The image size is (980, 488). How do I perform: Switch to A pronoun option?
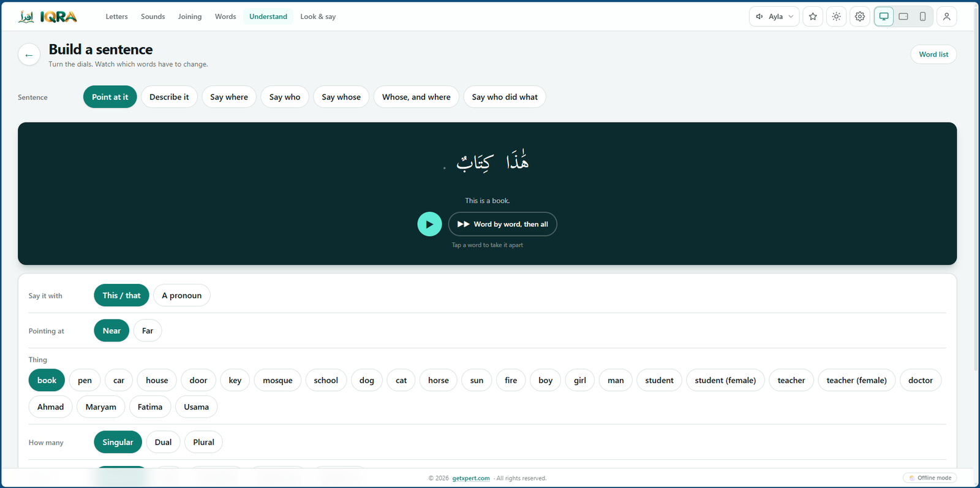[x=181, y=295]
